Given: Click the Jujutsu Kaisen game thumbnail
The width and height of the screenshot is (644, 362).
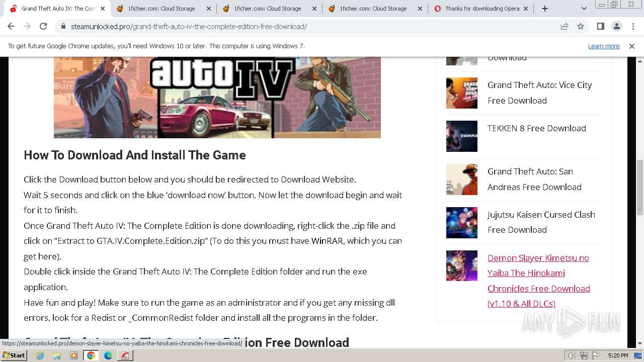Looking at the screenshot, I should 462,223.
